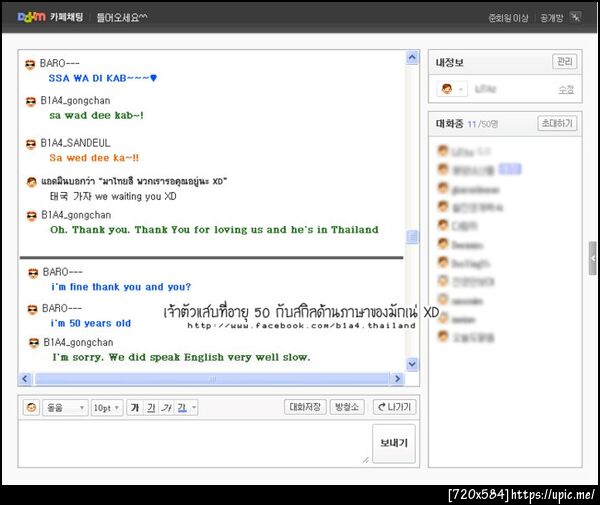Click the font color button
The height and width of the screenshot is (505, 600).
(x=182, y=407)
